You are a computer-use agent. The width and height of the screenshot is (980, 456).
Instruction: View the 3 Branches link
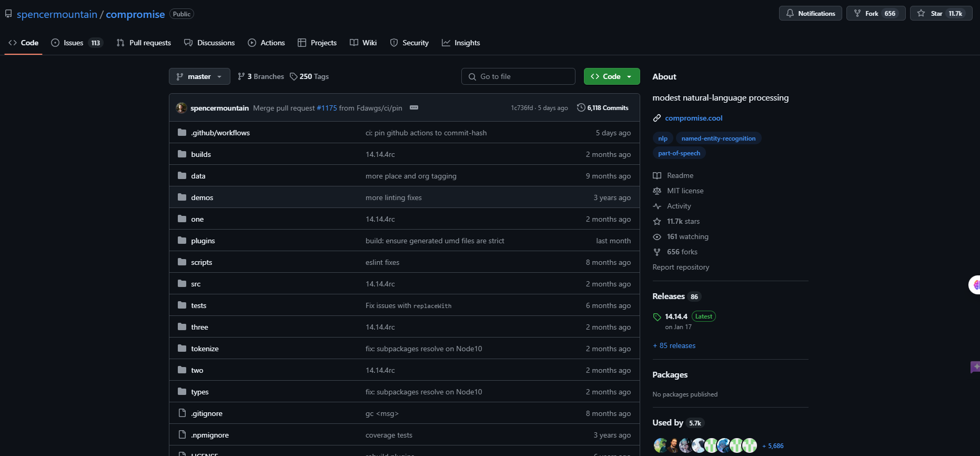[261, 76]
